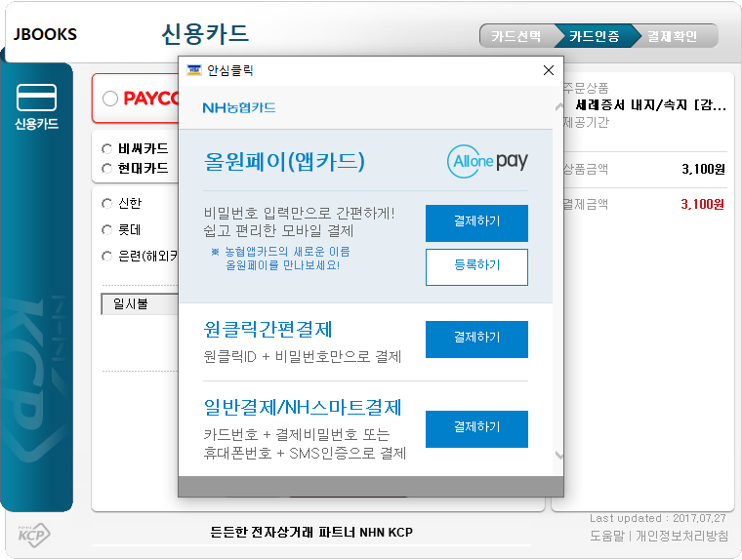Screen dimensions: 742x560
Task: Click the order panel scroll up arrow
Action: click(x=559, y=107)
